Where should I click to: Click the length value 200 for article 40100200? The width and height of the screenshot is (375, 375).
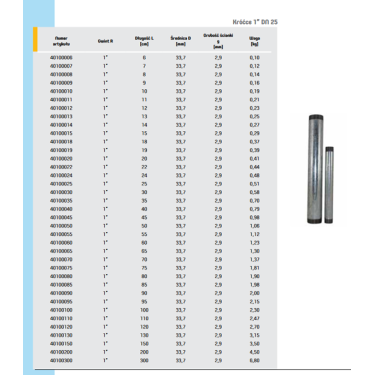click(x=144, y=352)
